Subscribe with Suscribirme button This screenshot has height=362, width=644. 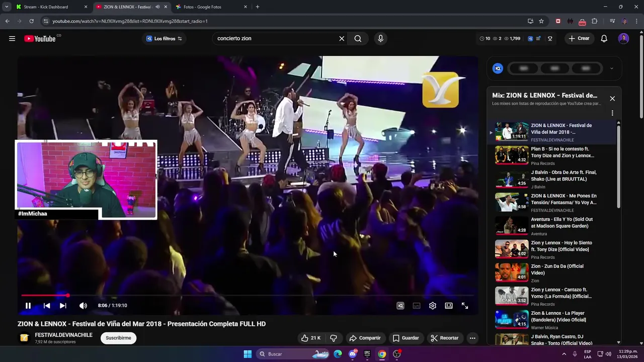[x=118, y=338]
